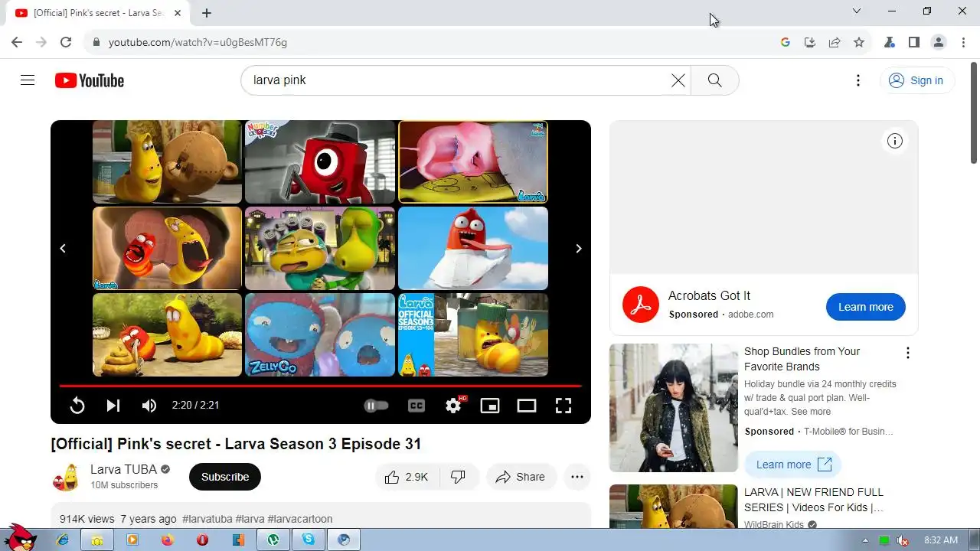
Task: Enable miniplayer mode
Action: tap(490, 406)
